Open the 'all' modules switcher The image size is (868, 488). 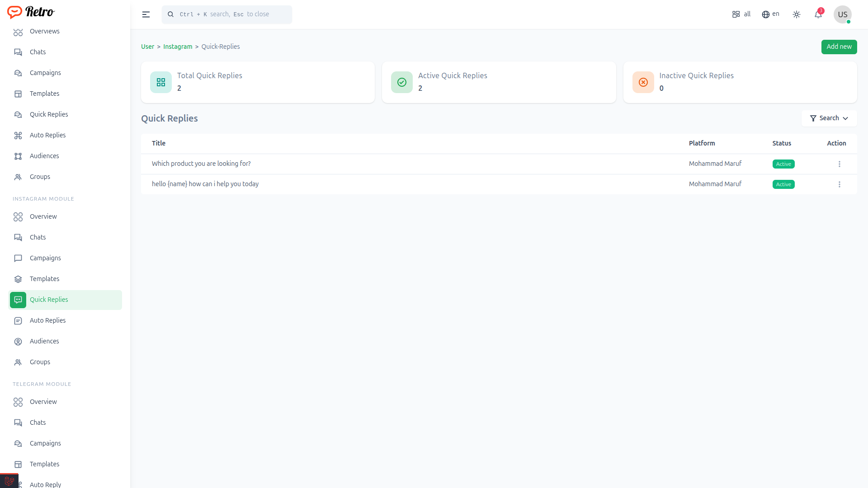pyautogui.click(x=741, y=14)
